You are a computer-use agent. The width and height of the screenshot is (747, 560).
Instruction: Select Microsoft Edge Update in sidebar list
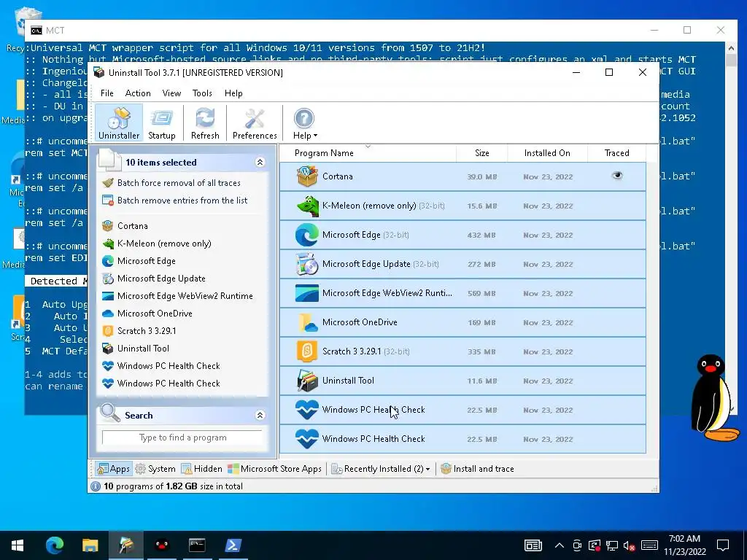coord(161,279)
